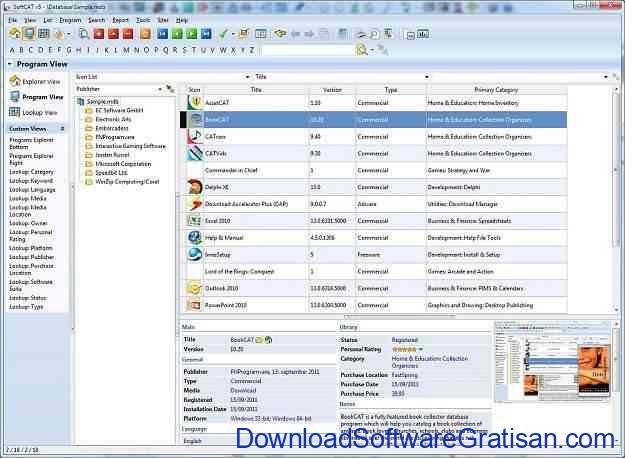Click the tree options icon beside Publisher dropdown
Screen dimensions: 625x458
(x=170, y=89)
